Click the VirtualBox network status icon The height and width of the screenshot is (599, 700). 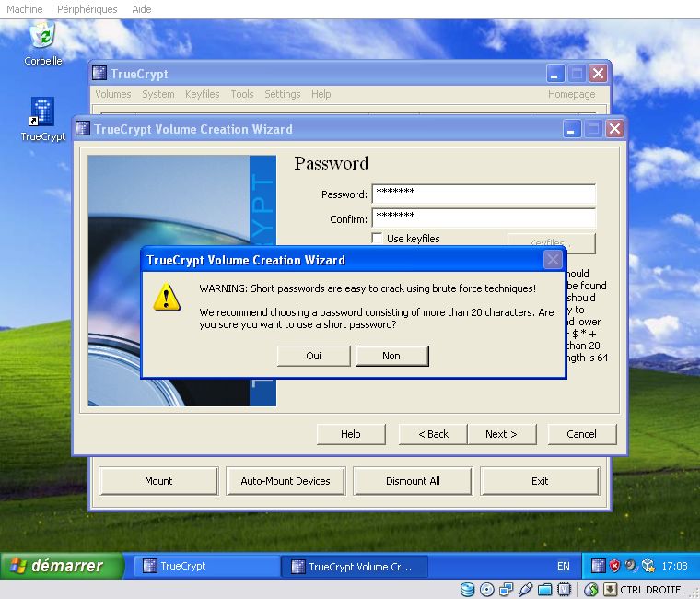coord(506,590)
